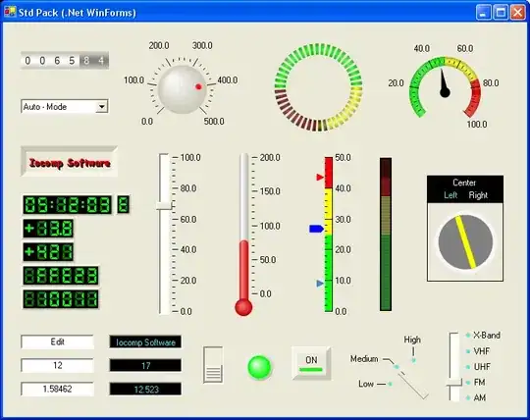Click the red pointer dot on the rotary knob
The height and width of the screenshot is (420, 530).
(198, 86)
